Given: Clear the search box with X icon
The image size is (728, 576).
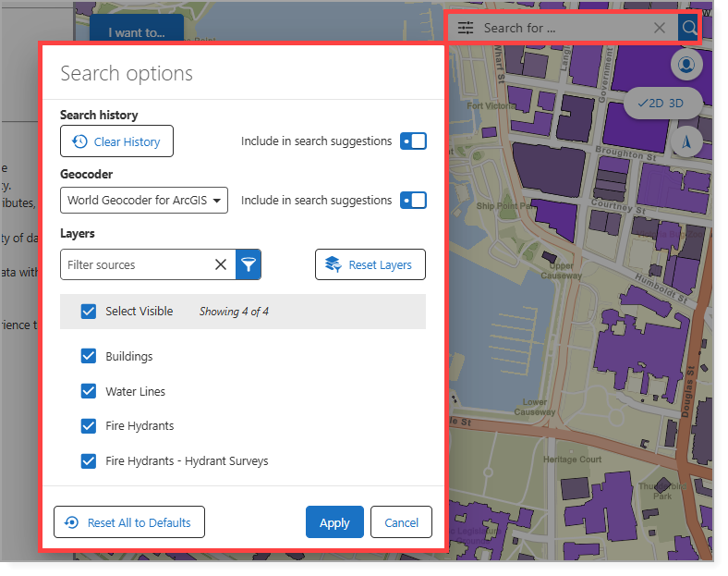Looking at the screenshot, I should click(659, 28).
